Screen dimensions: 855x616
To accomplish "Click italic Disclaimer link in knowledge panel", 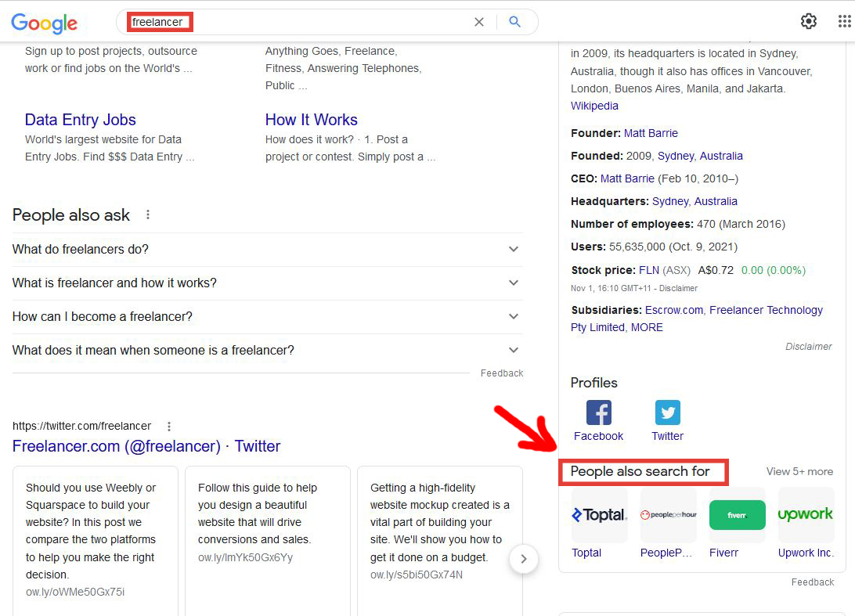I will point(809,347).
